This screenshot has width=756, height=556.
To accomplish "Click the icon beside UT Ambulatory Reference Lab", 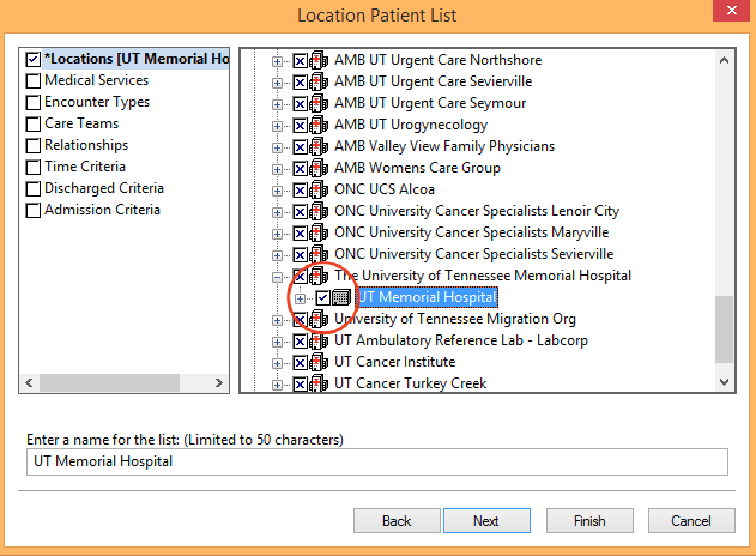I will point(319,341).
